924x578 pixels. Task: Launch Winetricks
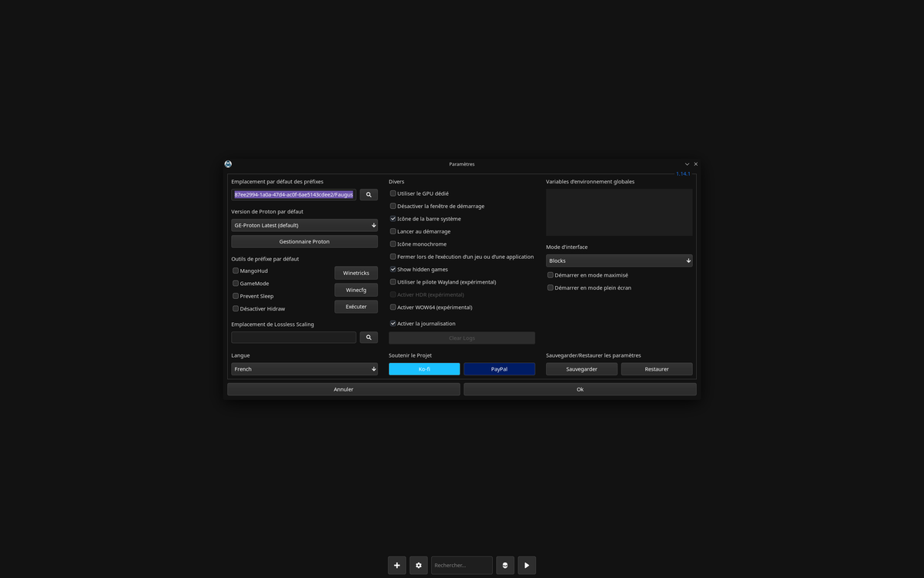pyautogui.click(x=356, y=272)
